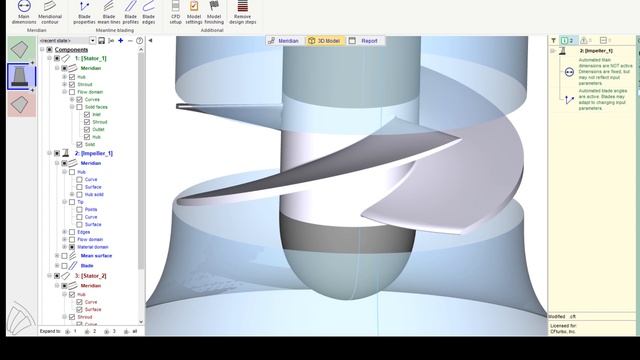Click the rename state icon

point(111,40)
